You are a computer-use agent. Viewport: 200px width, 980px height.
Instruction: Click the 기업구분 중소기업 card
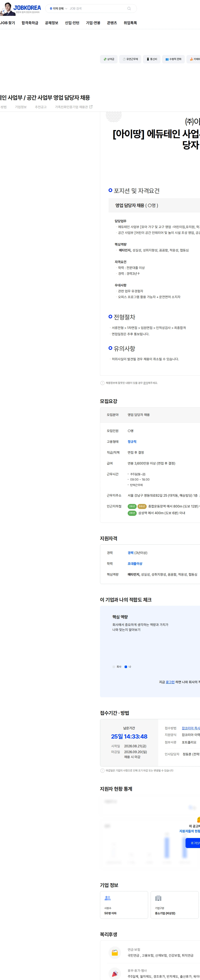(x=175, y=905)
